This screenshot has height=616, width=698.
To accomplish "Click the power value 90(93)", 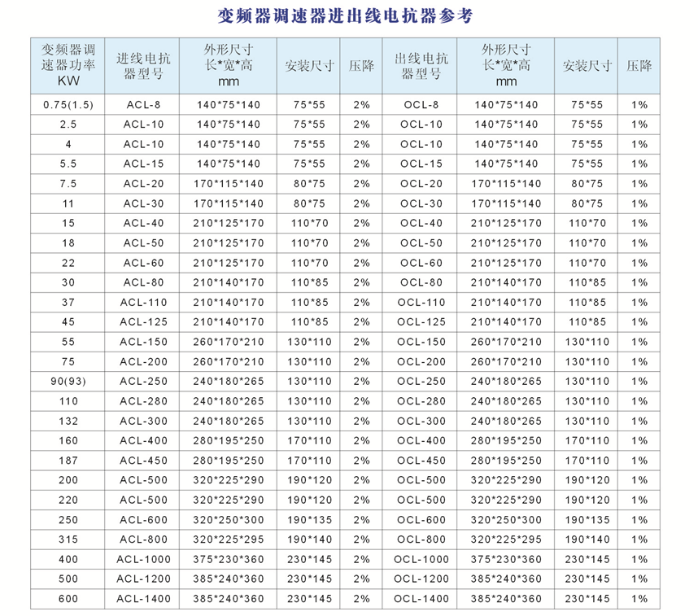I will (x=68, y=382).
